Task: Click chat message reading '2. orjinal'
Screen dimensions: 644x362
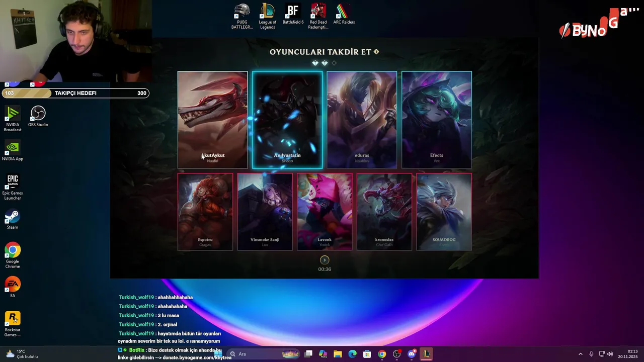Action: click(167, 324)
